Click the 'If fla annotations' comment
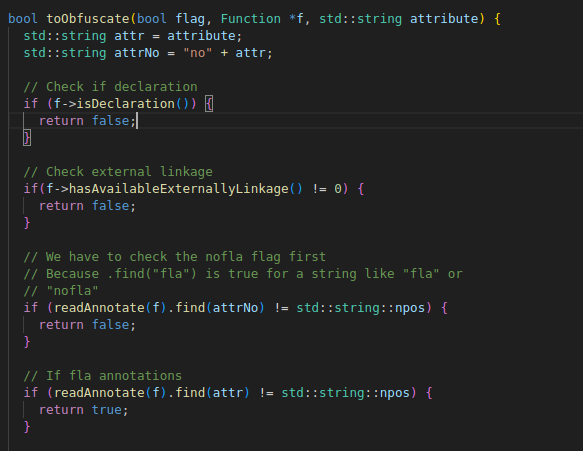The width and height of the screenshot is (583, 451). [x=103, y=376]
